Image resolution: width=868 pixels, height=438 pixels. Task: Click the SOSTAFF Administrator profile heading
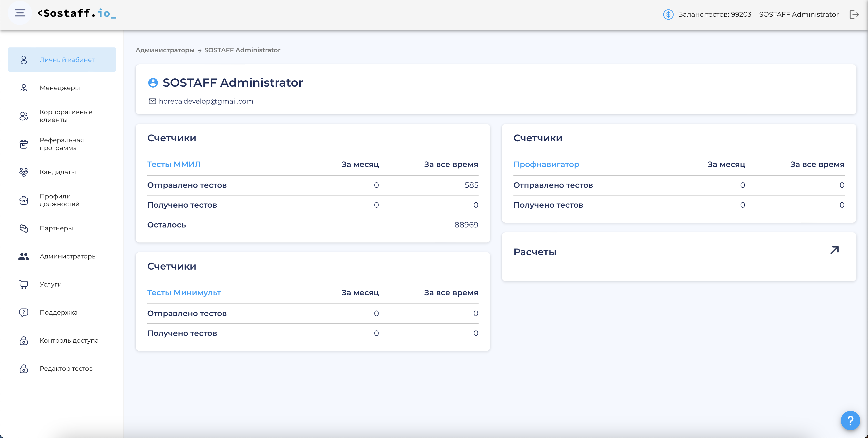click(x=233, y=83)
